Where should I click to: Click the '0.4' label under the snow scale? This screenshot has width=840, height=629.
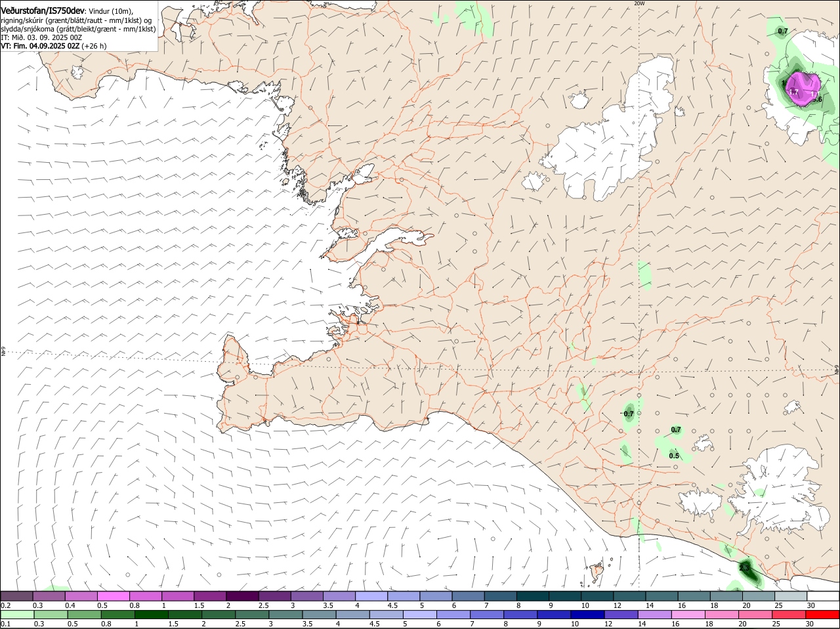70,605
